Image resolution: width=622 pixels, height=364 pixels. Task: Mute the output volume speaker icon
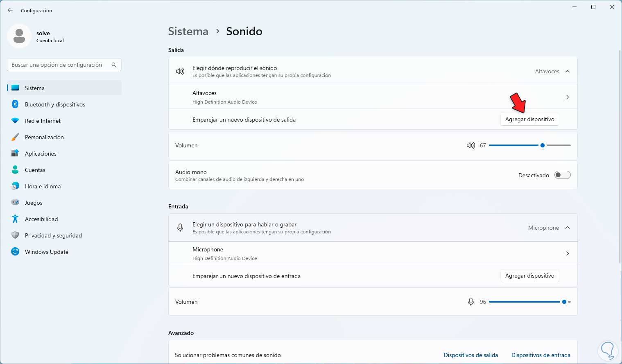click(x=470, y=145)
